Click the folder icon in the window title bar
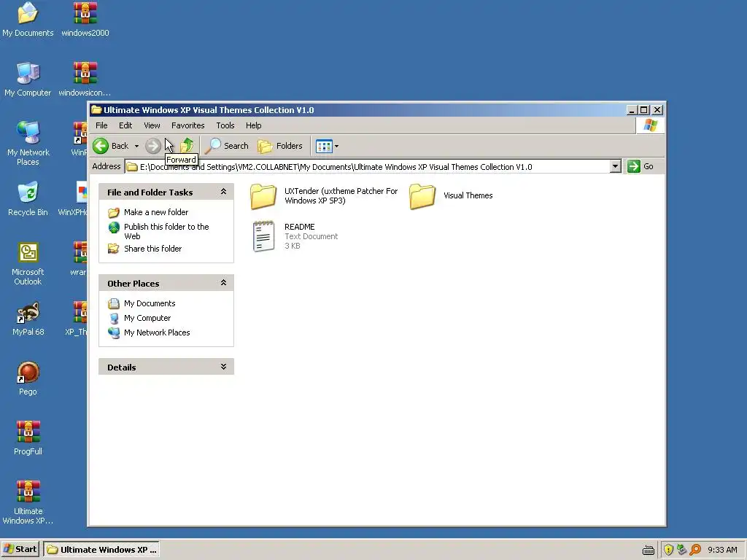The width and height of the screenshot is (747, 560). [x=97, y=110]
